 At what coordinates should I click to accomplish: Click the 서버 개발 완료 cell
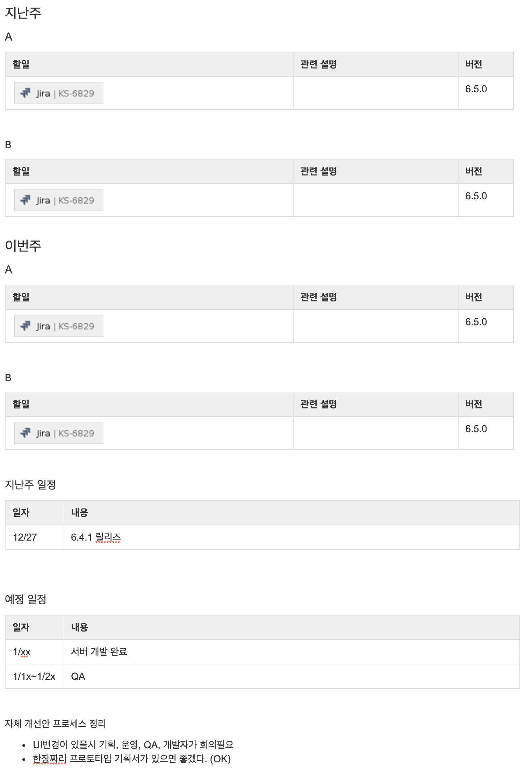pos(292,652)
